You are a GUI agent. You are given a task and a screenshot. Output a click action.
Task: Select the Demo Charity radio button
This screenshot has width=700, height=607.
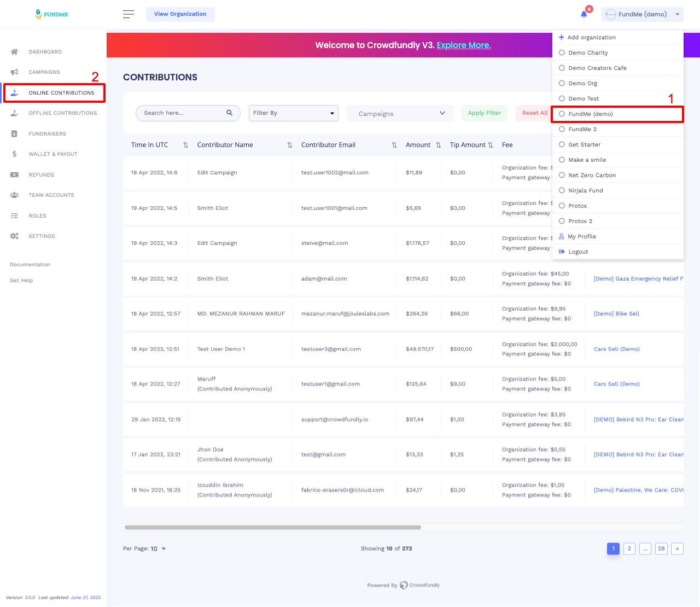coord(562,52)
